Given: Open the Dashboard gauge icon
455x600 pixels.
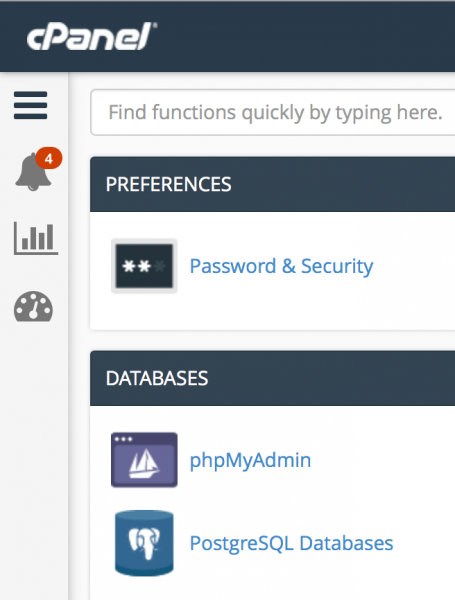Looking at the screenshot, I should [33, 306].
